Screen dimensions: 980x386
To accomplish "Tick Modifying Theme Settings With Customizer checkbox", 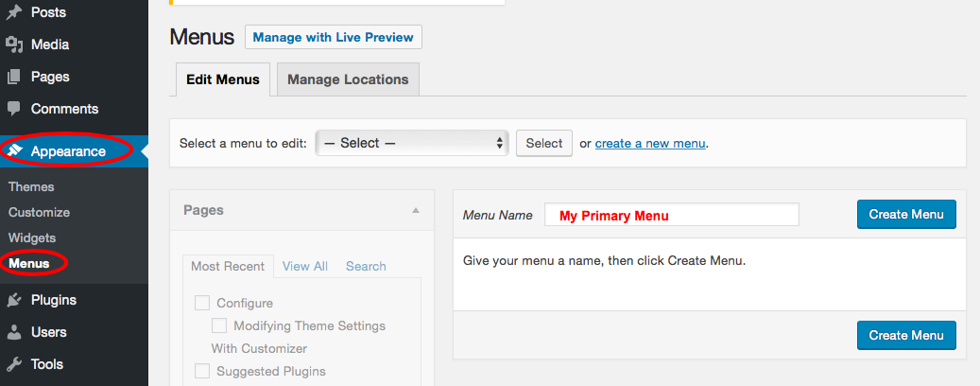I will pos(218,325).
